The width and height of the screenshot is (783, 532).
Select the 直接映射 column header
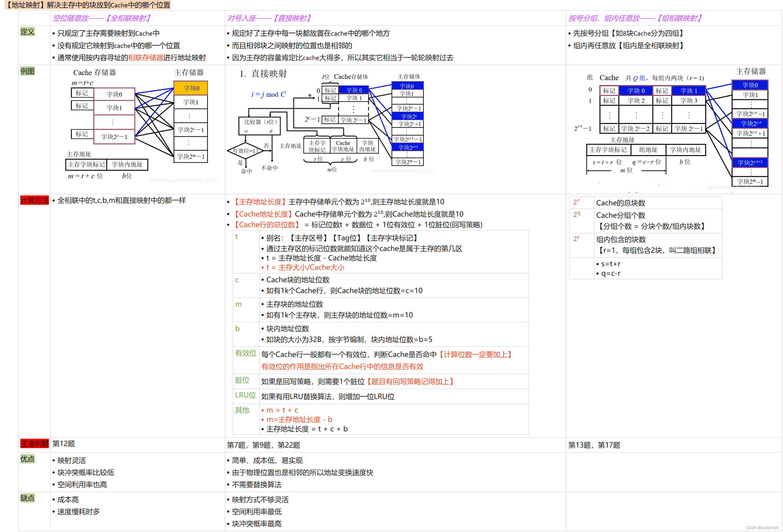tap(269, 18)
